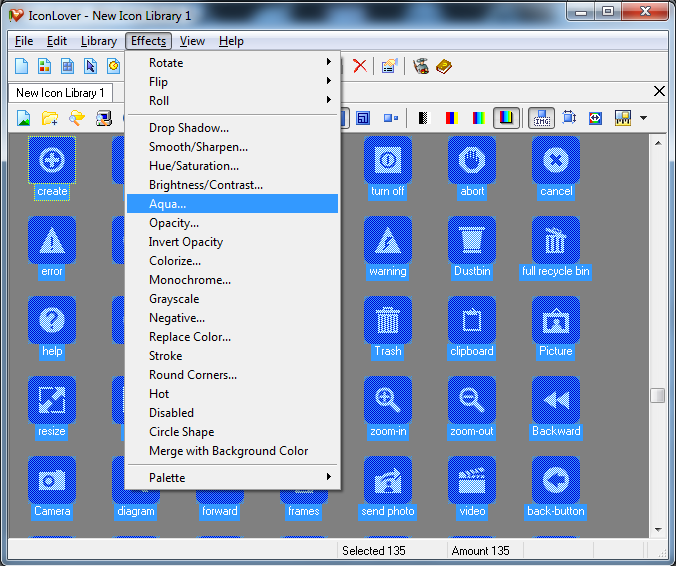Click the vertical scrollbar down arrow
The height and width of the screenshot is (566, 676).
pos(658,529)
